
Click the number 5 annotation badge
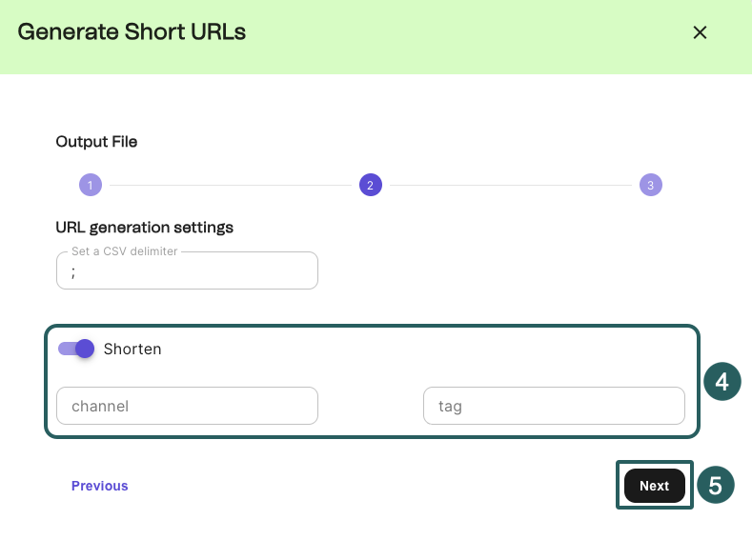pyautogui.click(x=716, y=485)
